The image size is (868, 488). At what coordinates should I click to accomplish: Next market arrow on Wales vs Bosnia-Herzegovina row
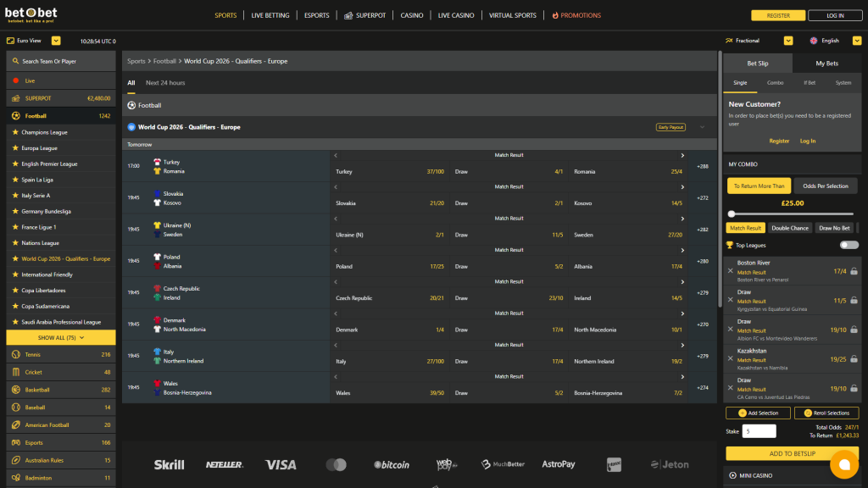point(682,377)
